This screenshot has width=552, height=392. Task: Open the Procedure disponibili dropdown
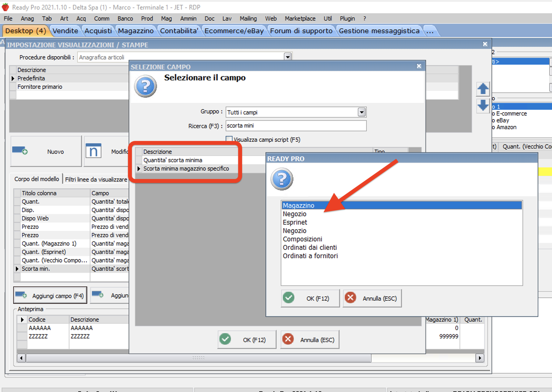tap(288, 57)
